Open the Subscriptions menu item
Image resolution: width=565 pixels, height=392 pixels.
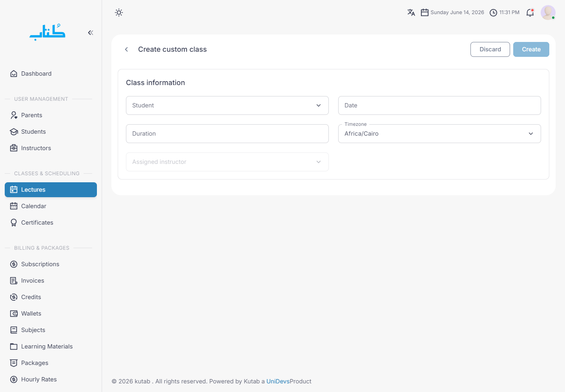51,264
